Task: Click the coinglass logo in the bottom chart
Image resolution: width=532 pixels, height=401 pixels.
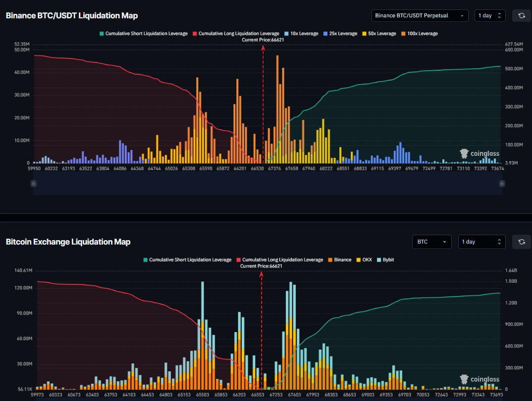Action: click(x=479, y=380)
